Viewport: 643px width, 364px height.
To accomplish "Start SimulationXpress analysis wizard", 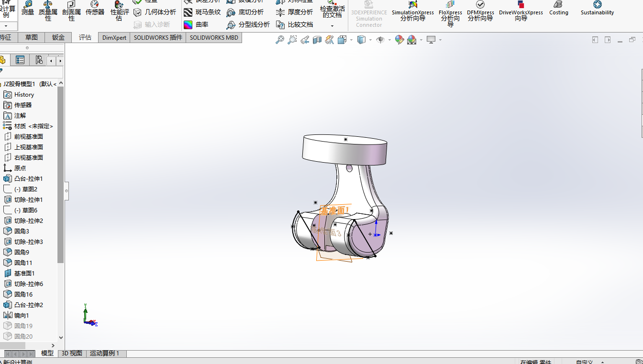I will [412, 11].
